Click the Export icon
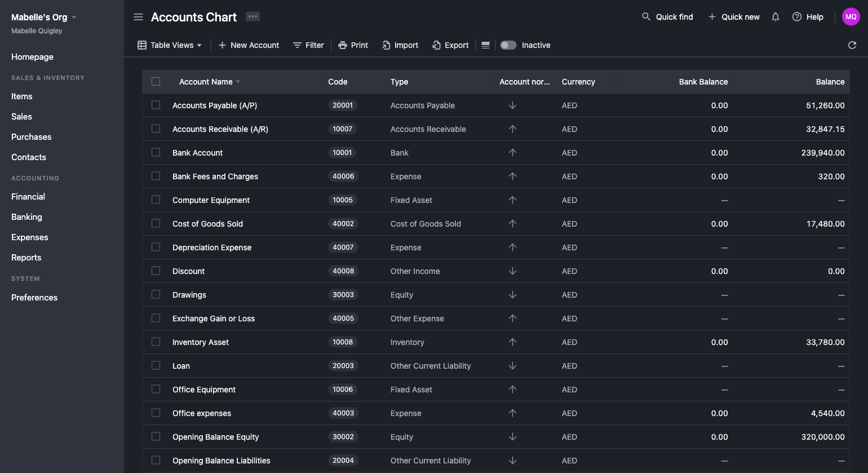This screenshot has width=868, height=473. pos(436,45)
